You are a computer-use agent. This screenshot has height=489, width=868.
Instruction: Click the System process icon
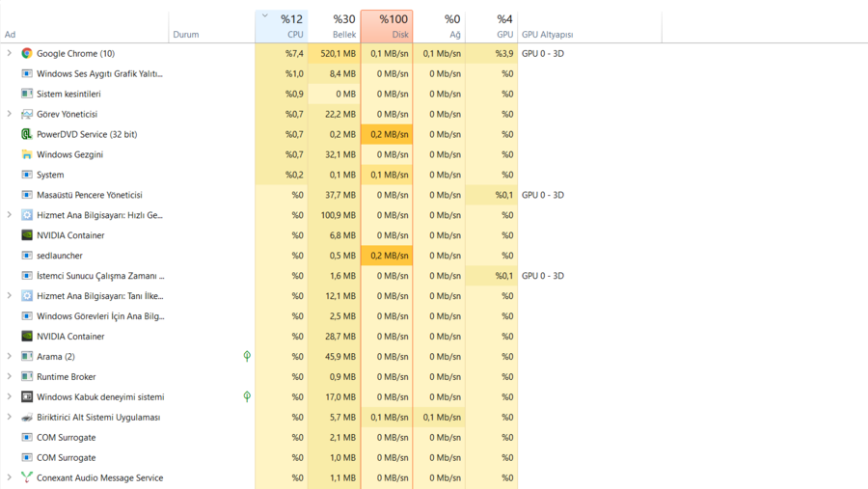[27, 175]
